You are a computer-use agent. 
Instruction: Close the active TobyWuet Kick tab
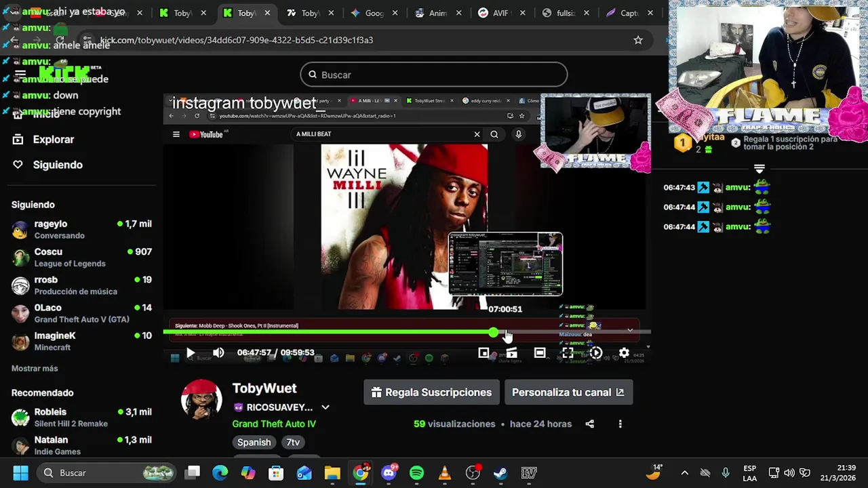(x=268, y=13)
